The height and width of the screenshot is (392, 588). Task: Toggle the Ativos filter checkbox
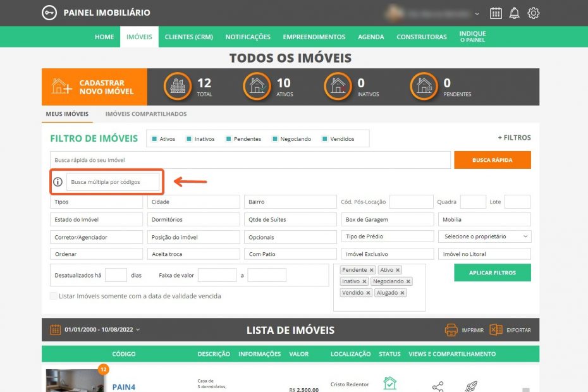tap(154, 139)
